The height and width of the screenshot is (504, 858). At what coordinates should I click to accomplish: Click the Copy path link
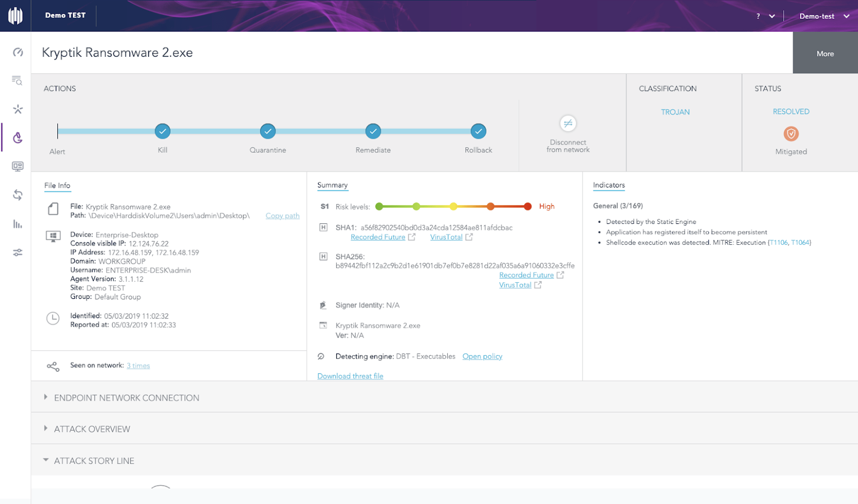pyautogui.click(x=282, y=216)
